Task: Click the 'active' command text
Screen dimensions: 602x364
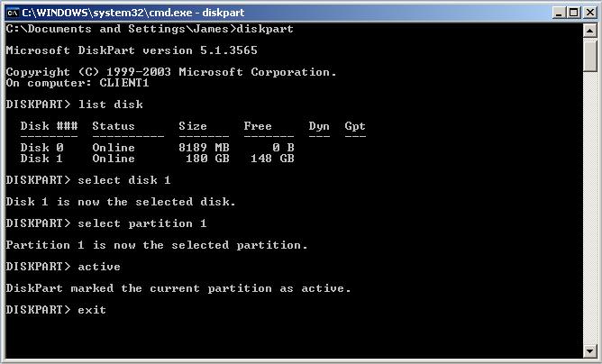Action: pyautogui.click(x=99, y=267)
